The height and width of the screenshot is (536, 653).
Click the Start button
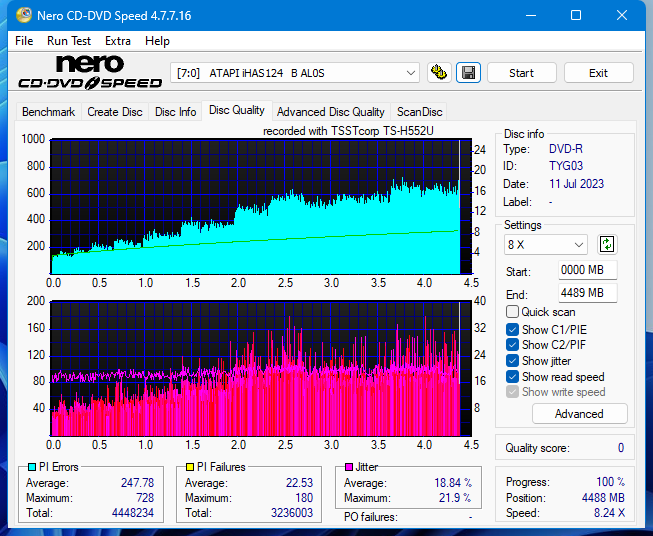click(x=521, y=73)
